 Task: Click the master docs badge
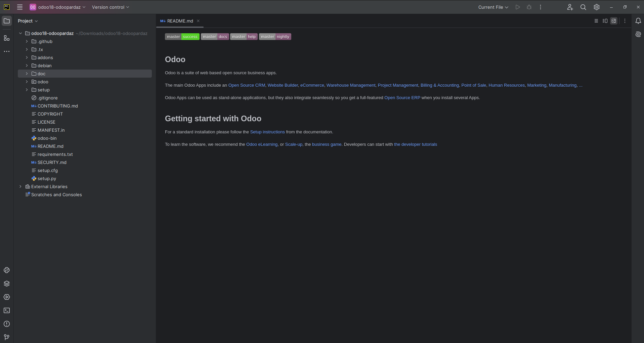pos(215,37)
